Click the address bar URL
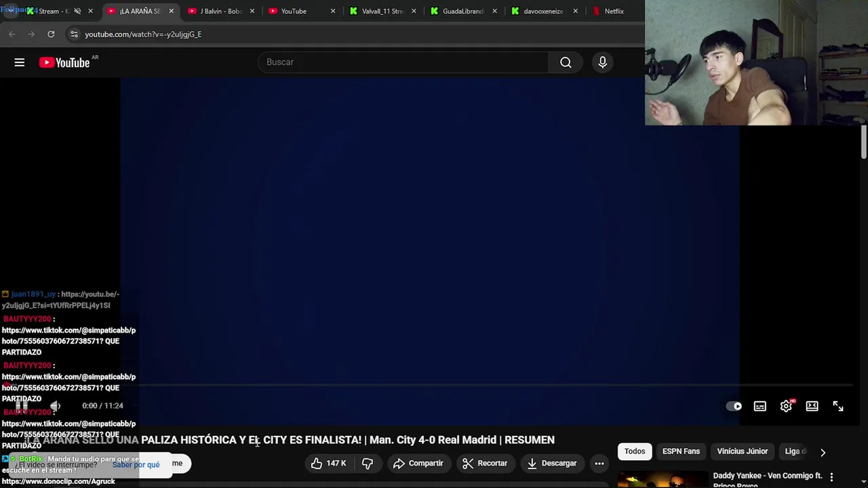 (x=143, y=34)
